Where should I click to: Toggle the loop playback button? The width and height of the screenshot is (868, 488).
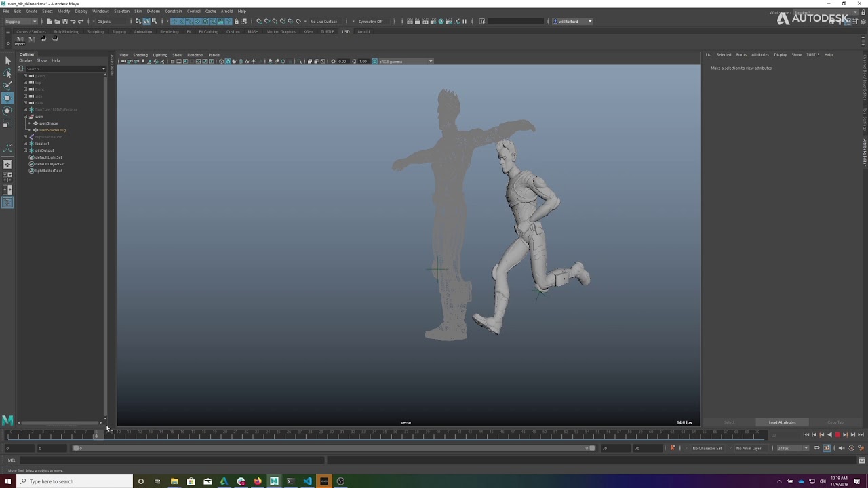(816, 448)
